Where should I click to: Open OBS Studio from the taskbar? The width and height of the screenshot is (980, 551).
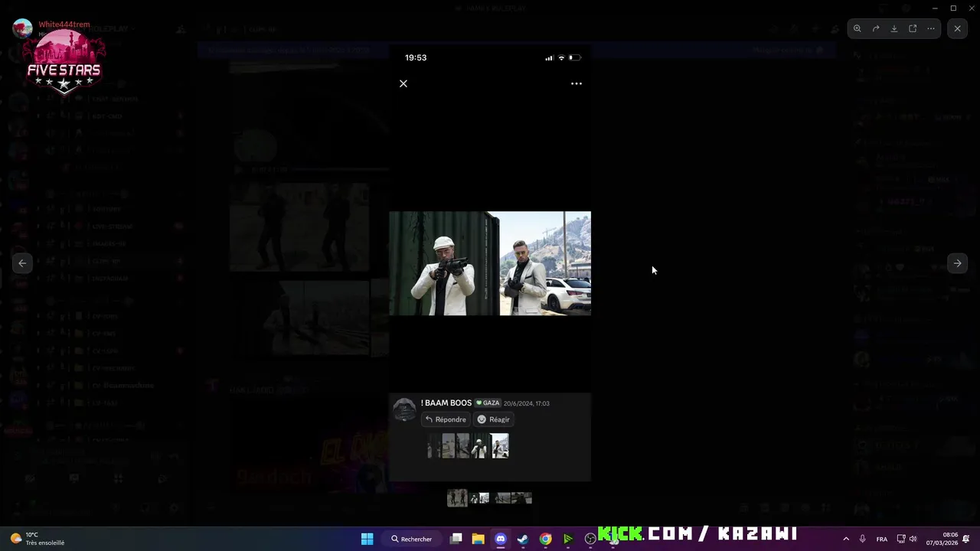[590, 539]
